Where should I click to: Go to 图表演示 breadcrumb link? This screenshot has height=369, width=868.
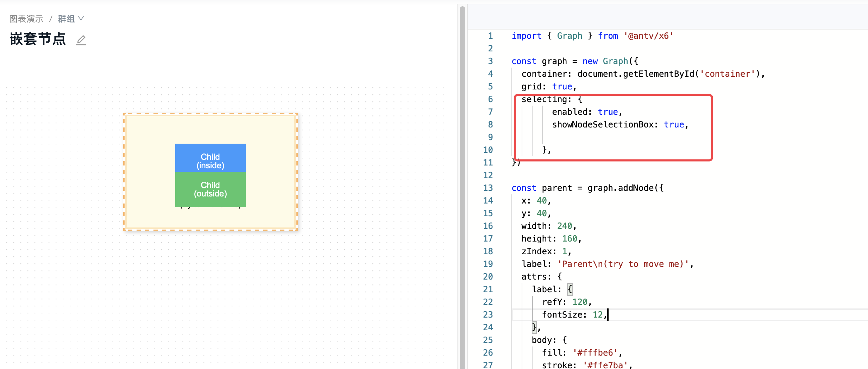coord(26,19)
